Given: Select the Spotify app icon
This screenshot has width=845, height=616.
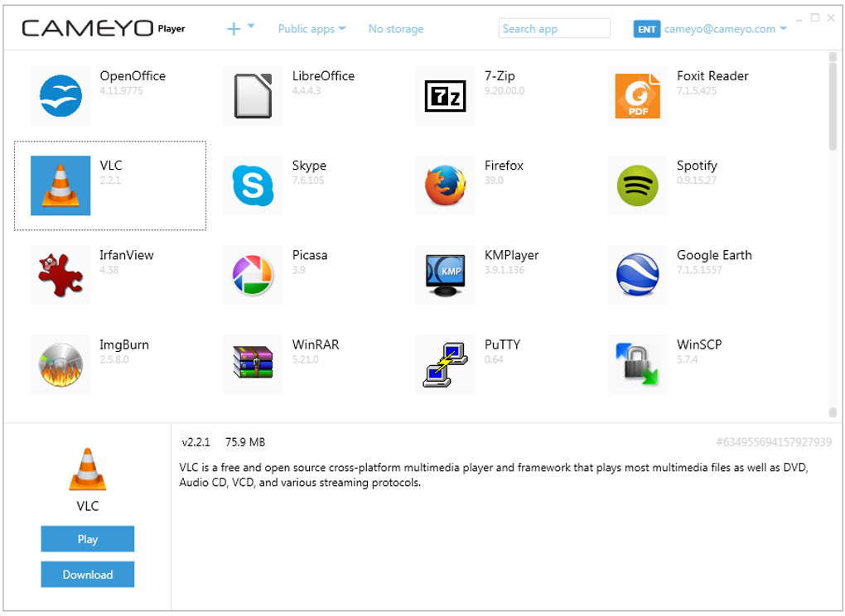Looking at the screenshot, I should tap(638, 185).
